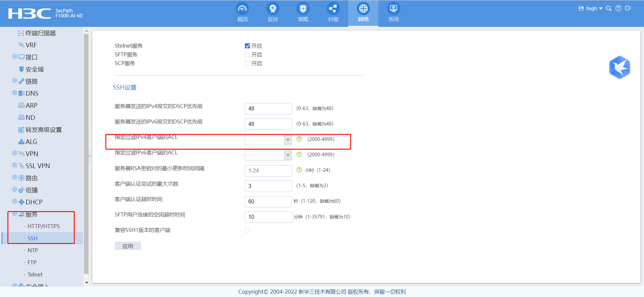644x297 pixels.
Task: Collapse the 服务 tree node
Action: [14, 213]
